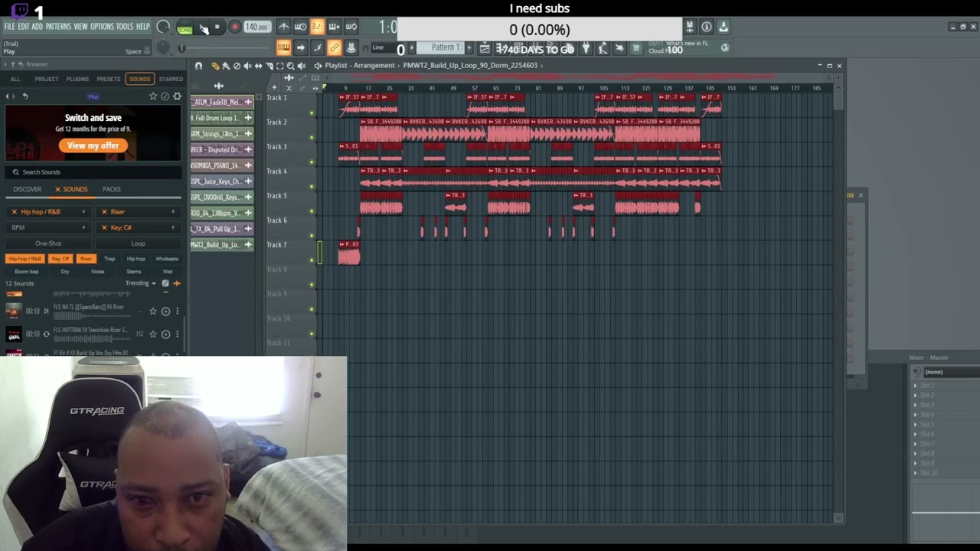Click the red Record button

235,27
